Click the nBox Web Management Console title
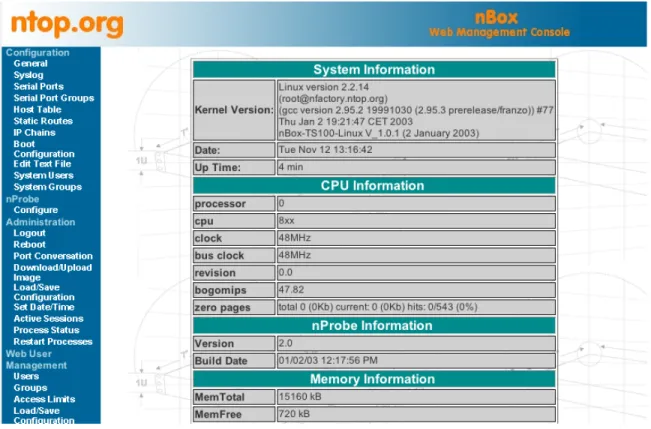The image size is (651, 429). [x=499, y=24]
